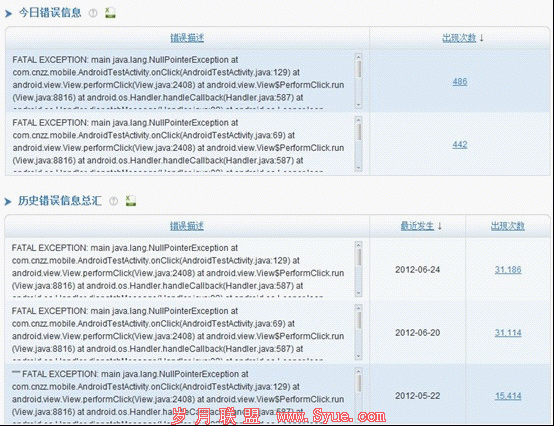Click scroll-down arrow in the 442 error row
This screenshot has height=426, width=554.
[359, 168]
